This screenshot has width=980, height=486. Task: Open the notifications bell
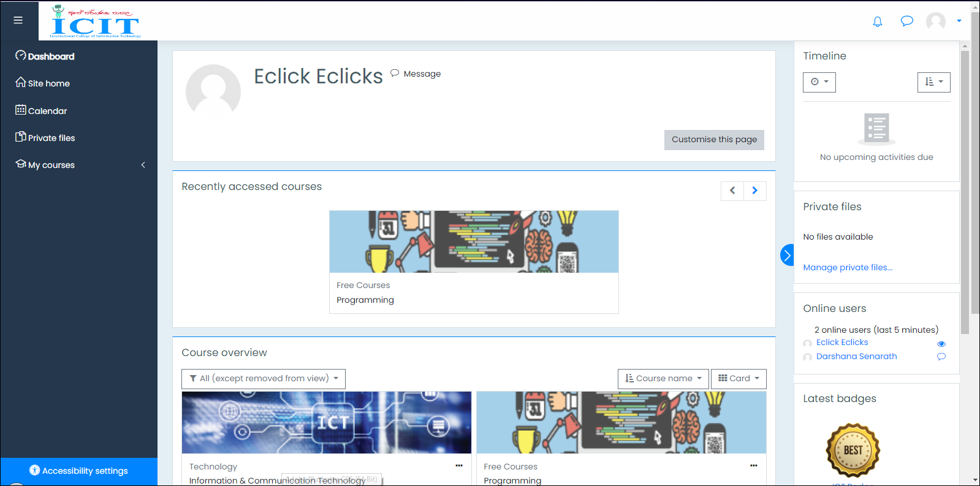click(x=877, y=21)
